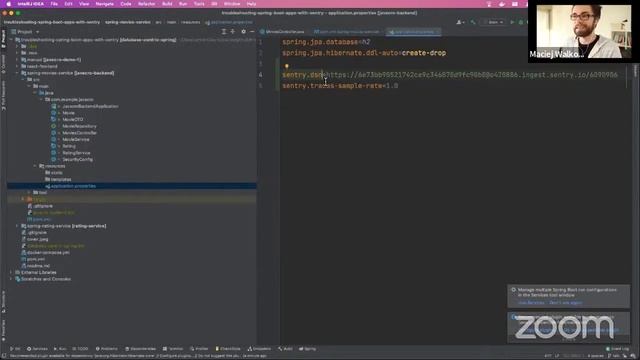Click the intention lightbulb icon in editor
640x360 pixels.
coord(287,66)
